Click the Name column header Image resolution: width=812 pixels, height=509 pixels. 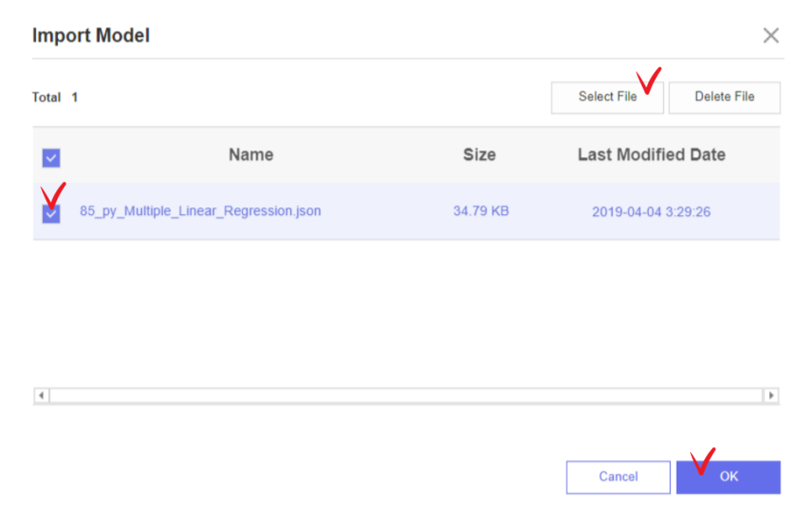point(251,155)
